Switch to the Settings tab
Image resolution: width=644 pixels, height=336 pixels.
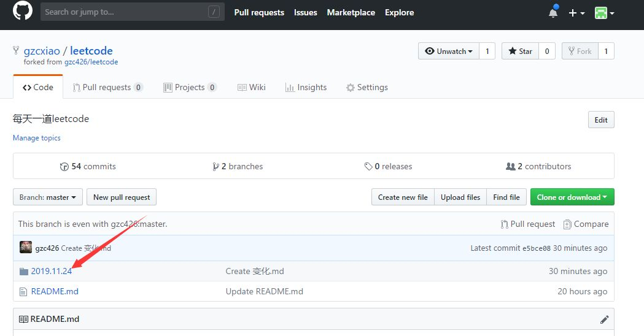tap(367, 88)
